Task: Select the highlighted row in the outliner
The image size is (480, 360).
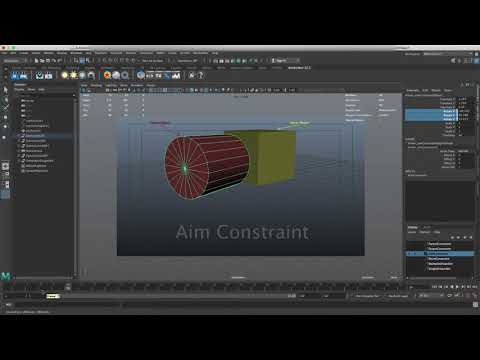Action: pos(45,136)
